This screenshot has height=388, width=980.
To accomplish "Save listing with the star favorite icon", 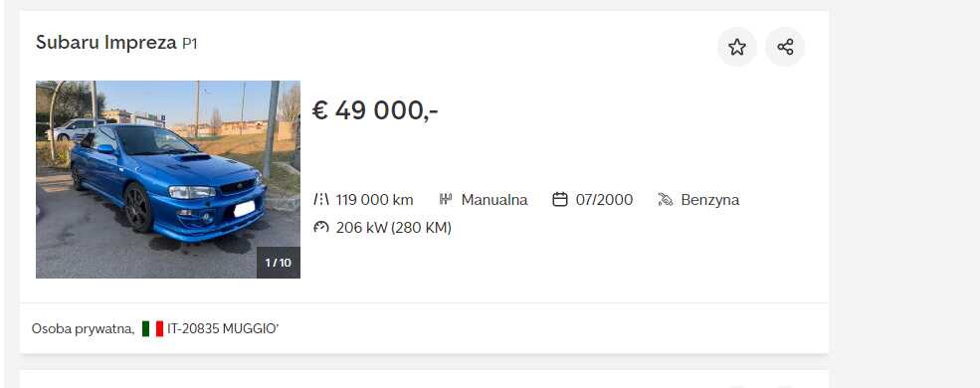I will (737, 47).
